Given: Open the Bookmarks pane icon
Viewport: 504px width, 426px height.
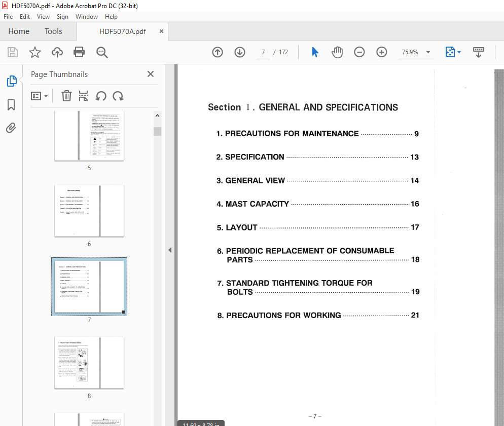Looking at the screenshot, I should (x=11, y=105).
